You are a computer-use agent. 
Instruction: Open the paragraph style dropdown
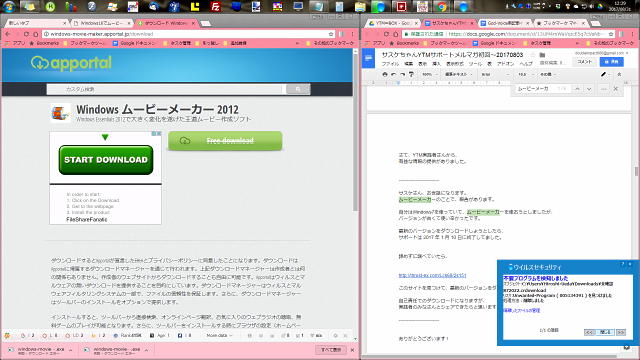point(458,74)
